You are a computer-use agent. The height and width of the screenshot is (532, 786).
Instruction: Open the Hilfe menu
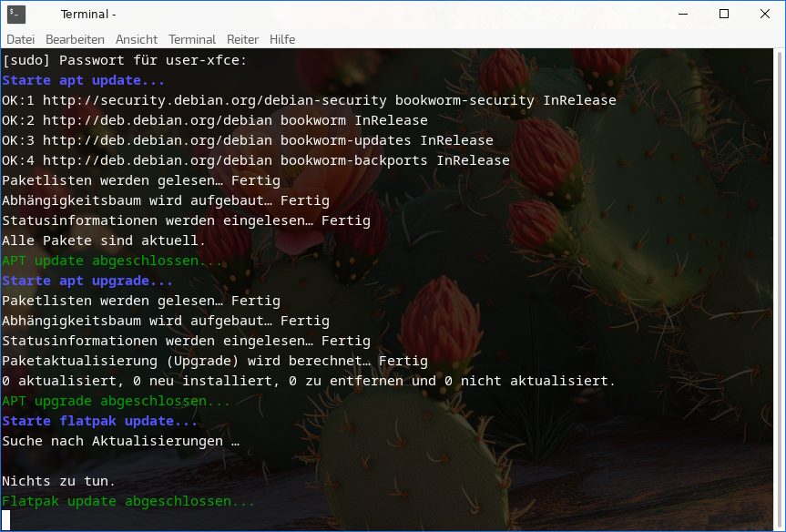tap(282, 39)
